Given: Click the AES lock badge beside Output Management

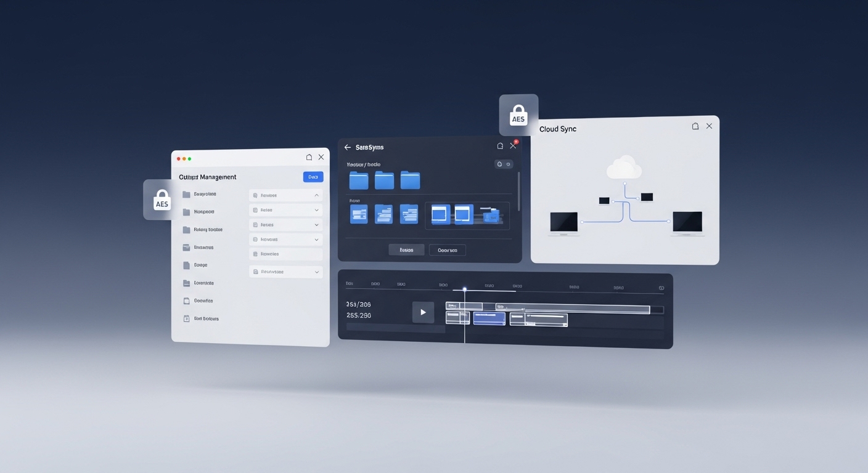Looking at the screenshot, I should pos(162,199).
